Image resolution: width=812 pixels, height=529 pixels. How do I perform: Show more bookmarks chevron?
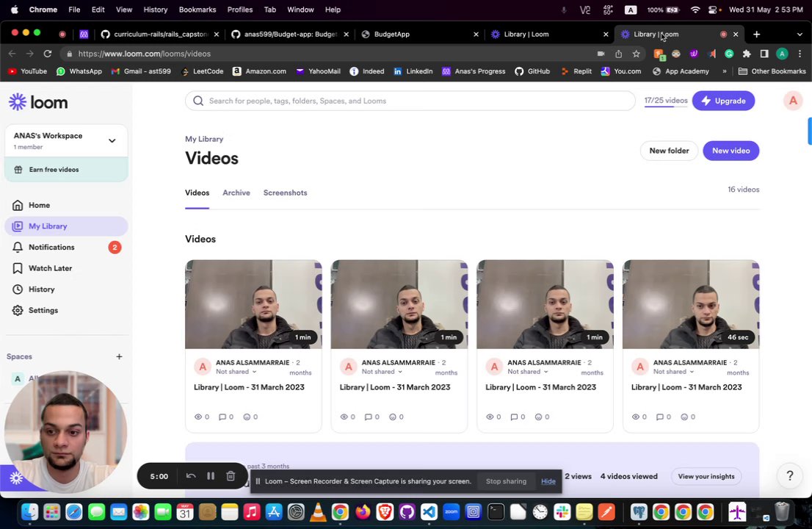[724, 71]
